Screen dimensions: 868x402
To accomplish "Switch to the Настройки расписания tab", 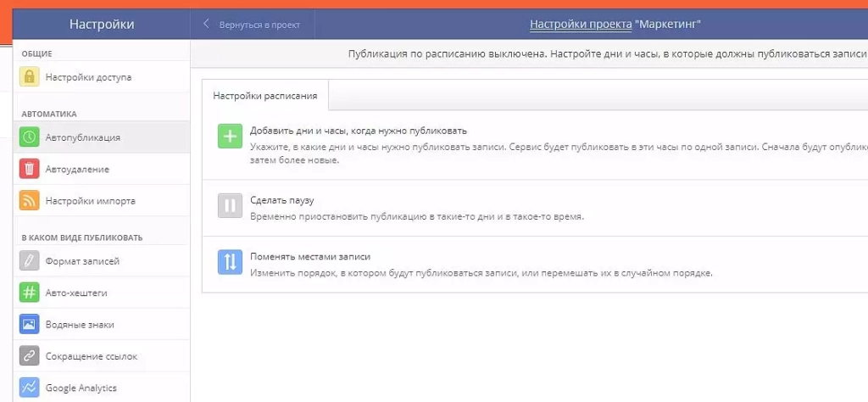I will pos(265,95).
